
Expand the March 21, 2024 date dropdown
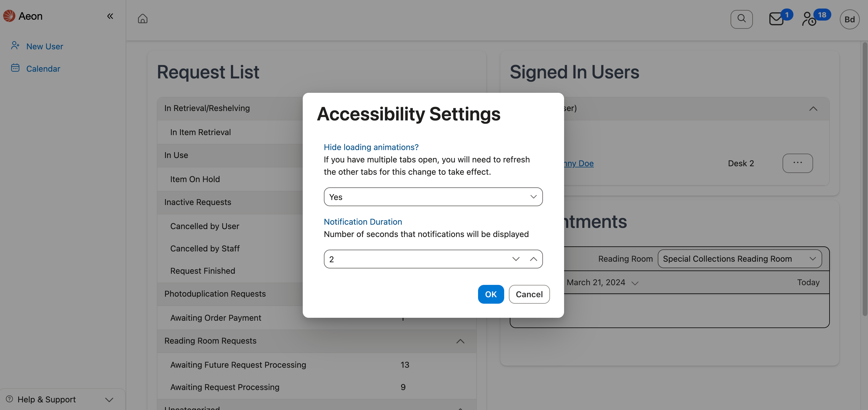[635, 283]
